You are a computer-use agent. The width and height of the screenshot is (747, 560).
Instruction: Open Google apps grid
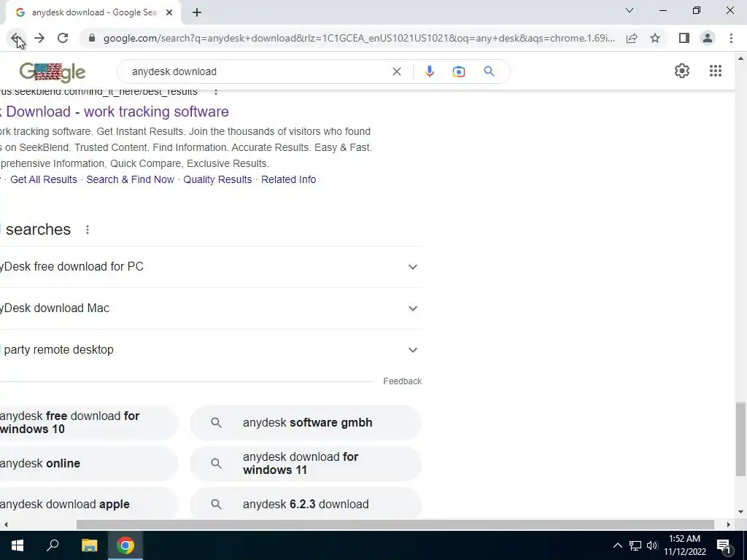(x=716, y=71)
